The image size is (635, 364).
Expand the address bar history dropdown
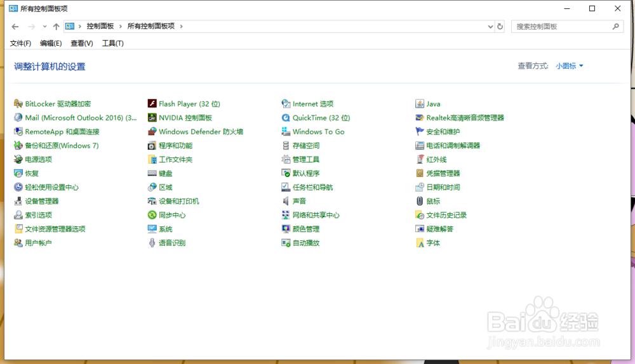pos(490,26)
